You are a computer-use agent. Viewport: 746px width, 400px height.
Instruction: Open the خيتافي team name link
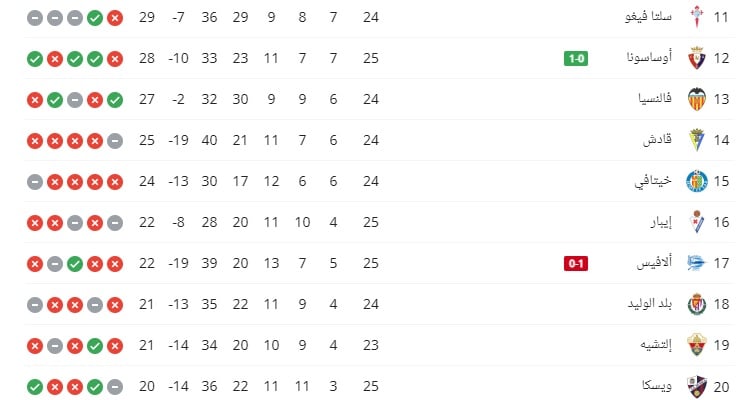tap(652, 181)
